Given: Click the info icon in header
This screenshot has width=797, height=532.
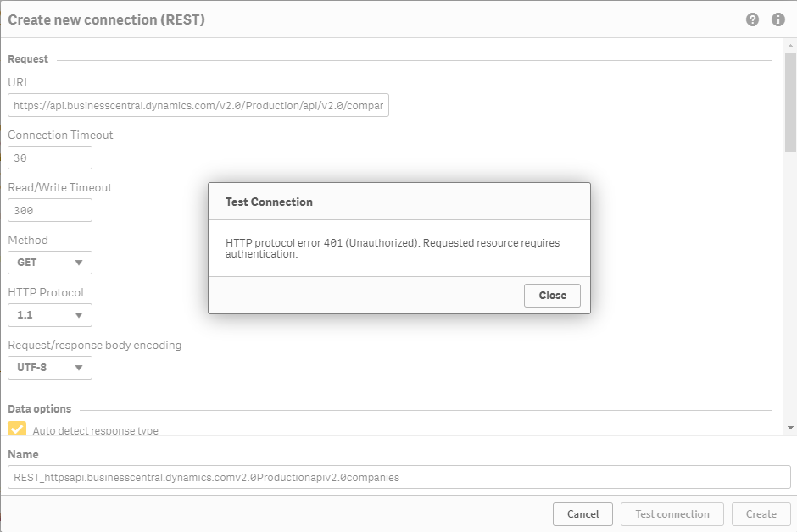Looking at the screenshot, I should [777, 19].
